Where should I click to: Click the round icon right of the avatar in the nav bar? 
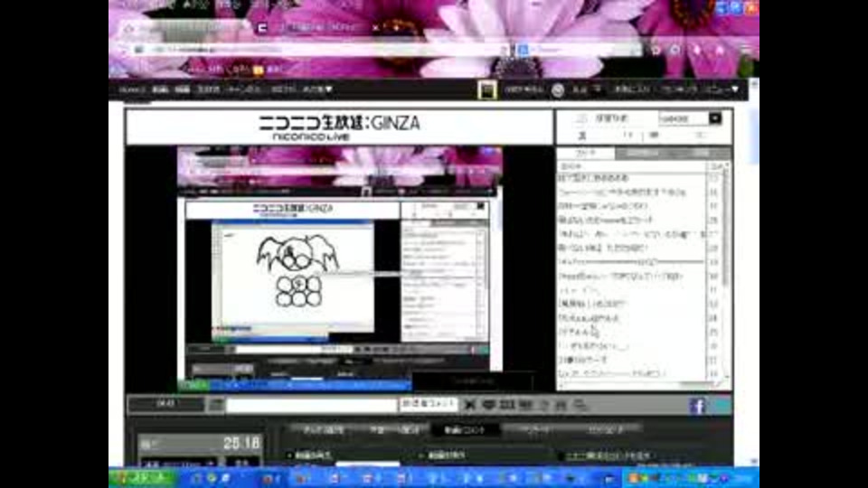click(558, 90)
